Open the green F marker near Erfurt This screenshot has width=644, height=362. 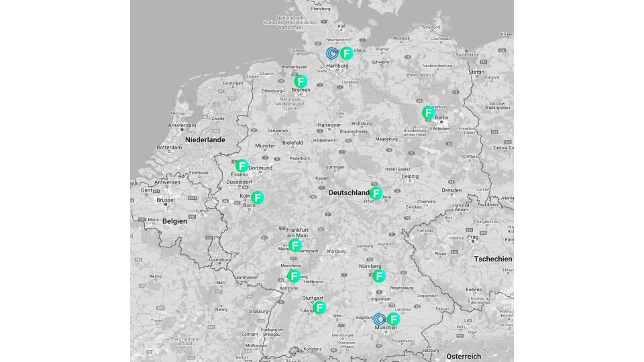click(376, 194)
